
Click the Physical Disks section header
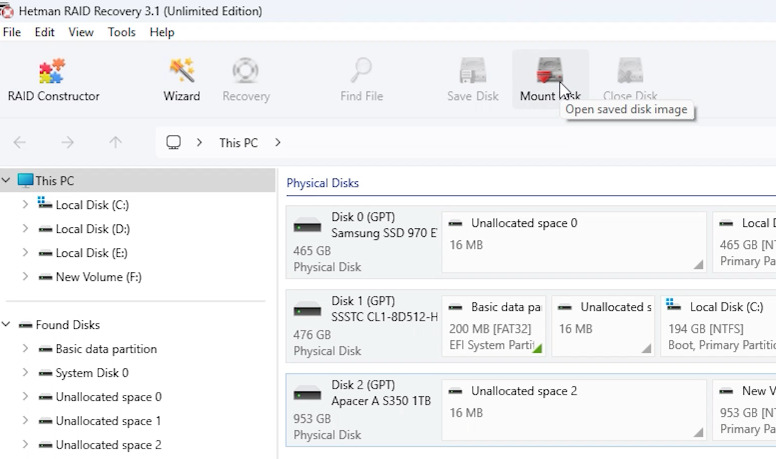click(323, 183)
